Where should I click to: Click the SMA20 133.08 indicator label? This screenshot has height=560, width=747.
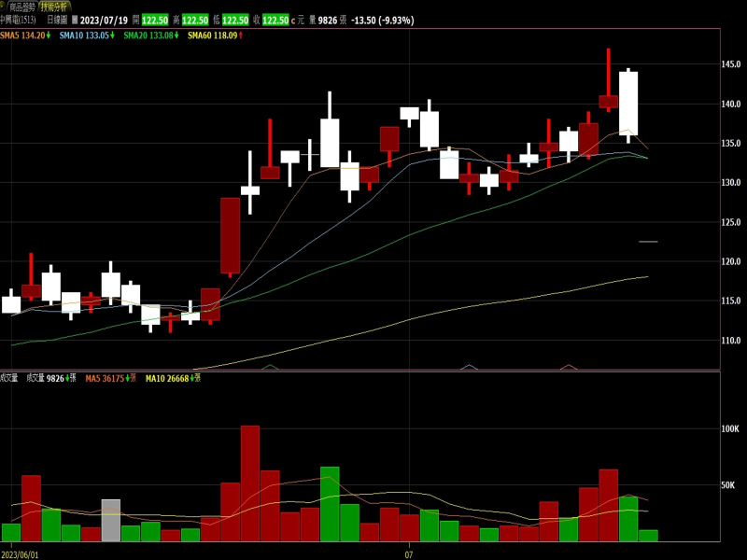146,35
